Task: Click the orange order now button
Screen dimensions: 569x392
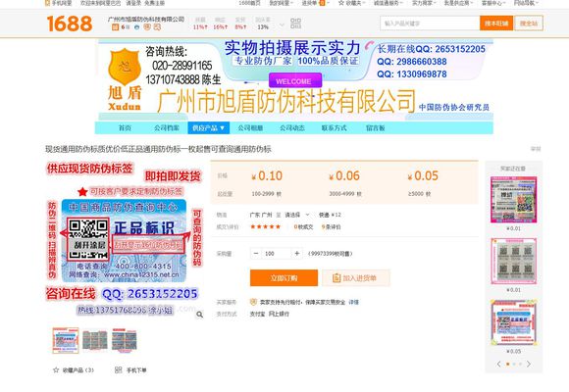Action: pos(284,277)
